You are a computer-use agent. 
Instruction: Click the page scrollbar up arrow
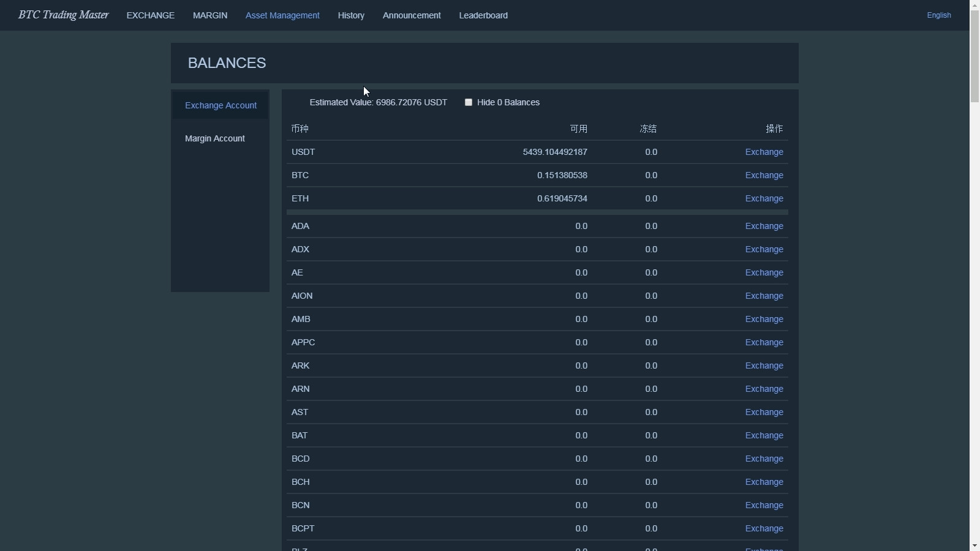click(x=974, y=5)
